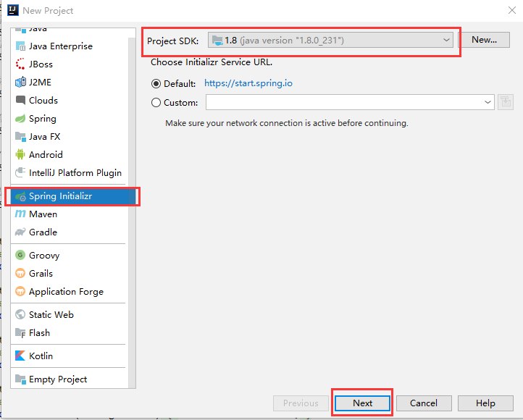Image resolution: width=523 pixels, height=420 pixels.
Task: Click the Java FX folder icon
Action: (x=20, y=136)
